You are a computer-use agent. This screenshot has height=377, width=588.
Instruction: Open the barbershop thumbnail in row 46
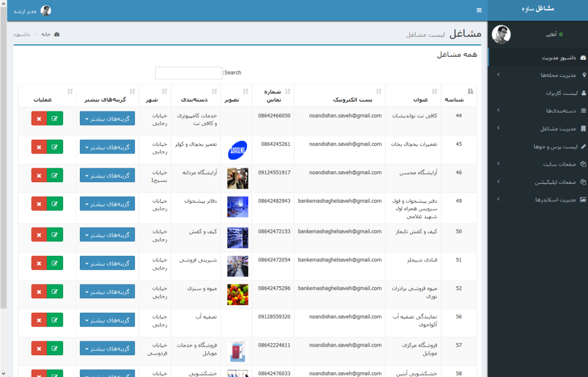click(x=238, y=178)
